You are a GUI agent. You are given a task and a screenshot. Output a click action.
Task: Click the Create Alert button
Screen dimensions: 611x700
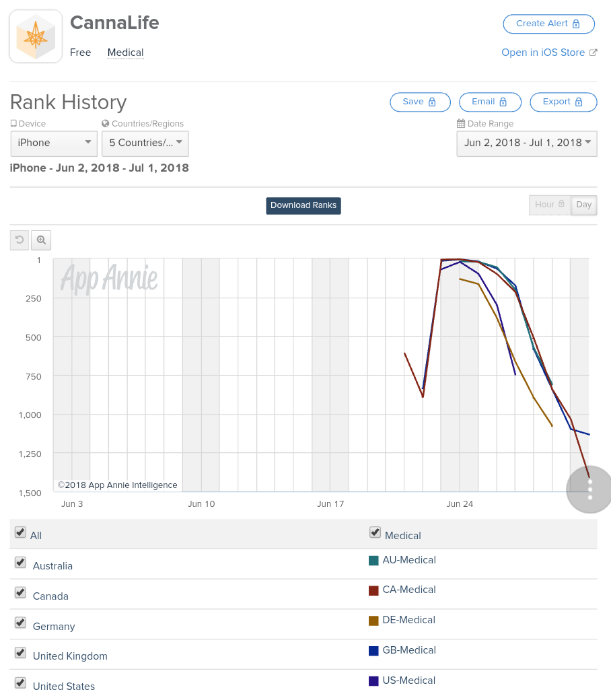(x=548, y=24)
